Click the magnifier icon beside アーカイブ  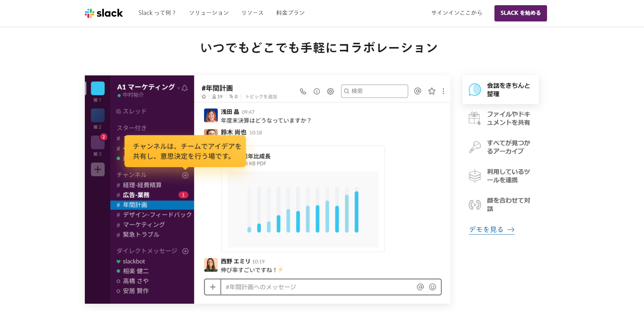[475, 147]
